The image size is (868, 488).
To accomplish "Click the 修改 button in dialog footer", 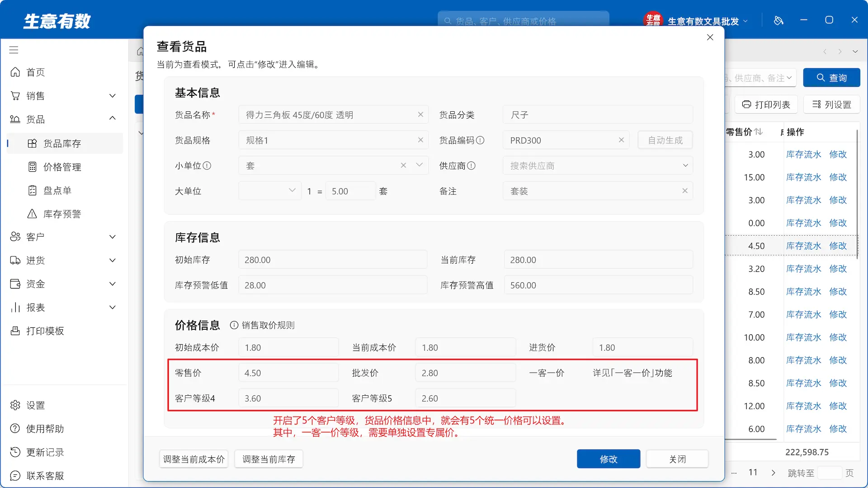I will pos(609,459).
